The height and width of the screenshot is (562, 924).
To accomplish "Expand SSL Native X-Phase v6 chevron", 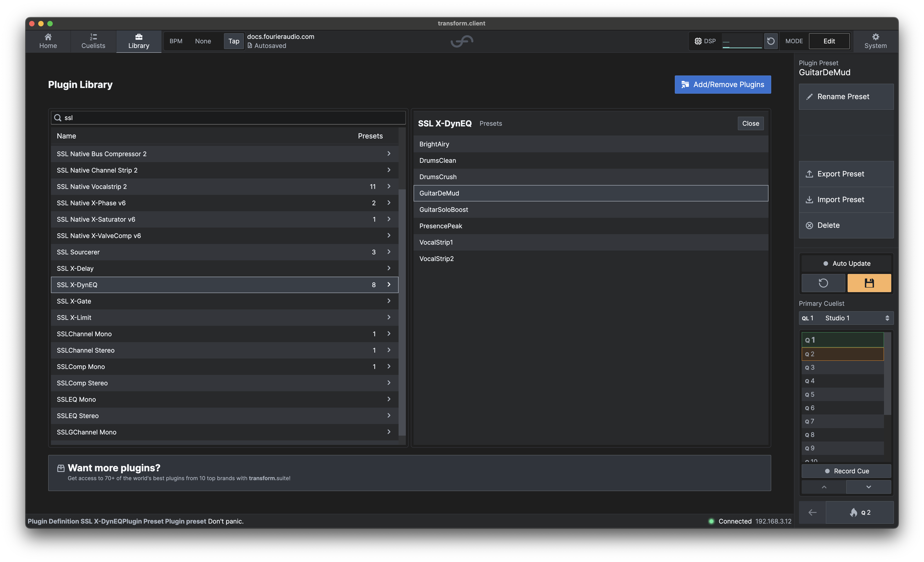I will coord(389,203).
